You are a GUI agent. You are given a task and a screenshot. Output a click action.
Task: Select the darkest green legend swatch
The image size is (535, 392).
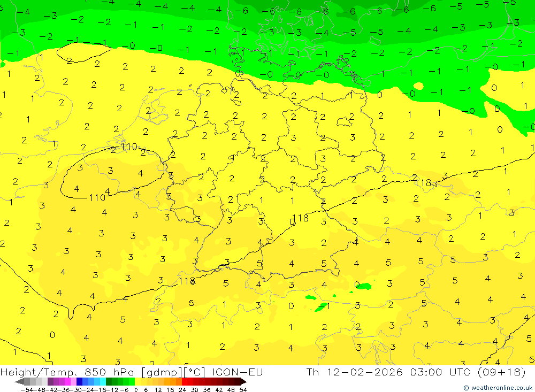(109, 381)
